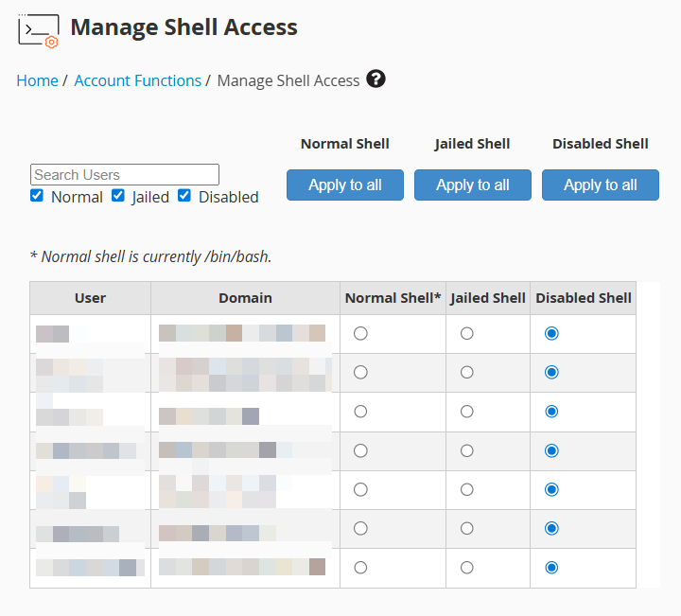The width and height of the screenshot is (681, 616).
Task: Apply Disabled Shell to all users
Action: (601, 185)
